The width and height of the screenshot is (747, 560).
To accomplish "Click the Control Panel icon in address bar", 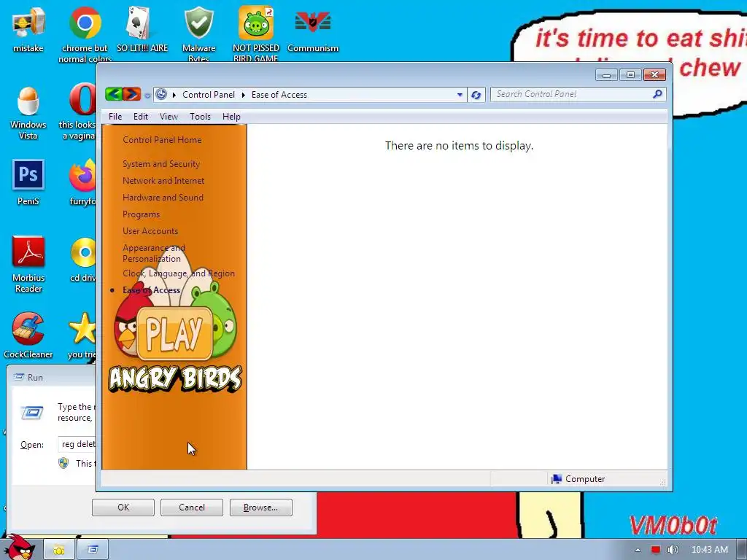I will (161, 94).
